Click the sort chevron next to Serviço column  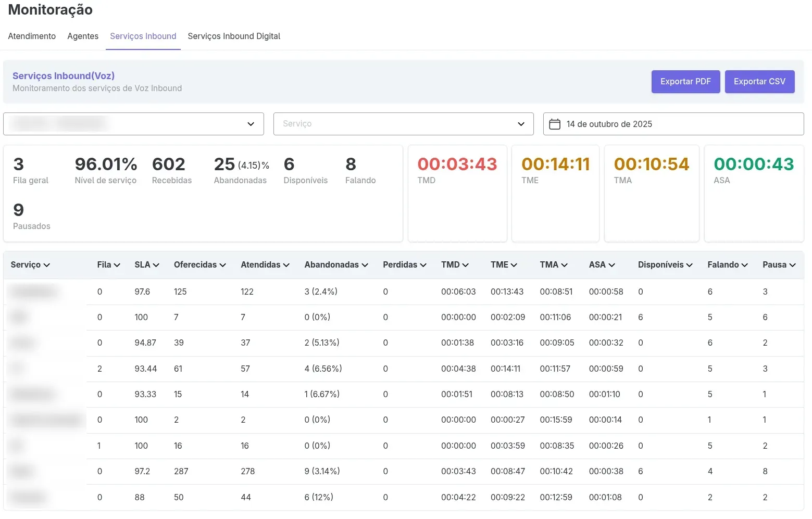(47, 265)
